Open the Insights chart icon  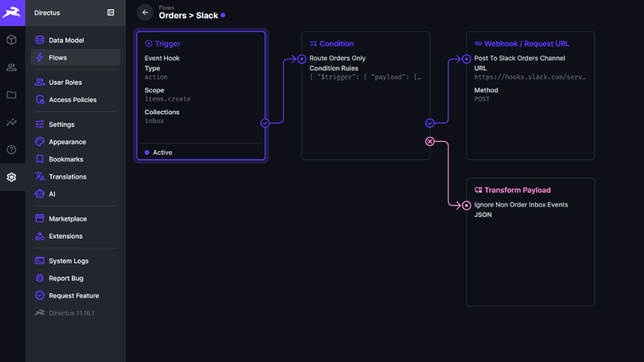[x=12, y=122]
